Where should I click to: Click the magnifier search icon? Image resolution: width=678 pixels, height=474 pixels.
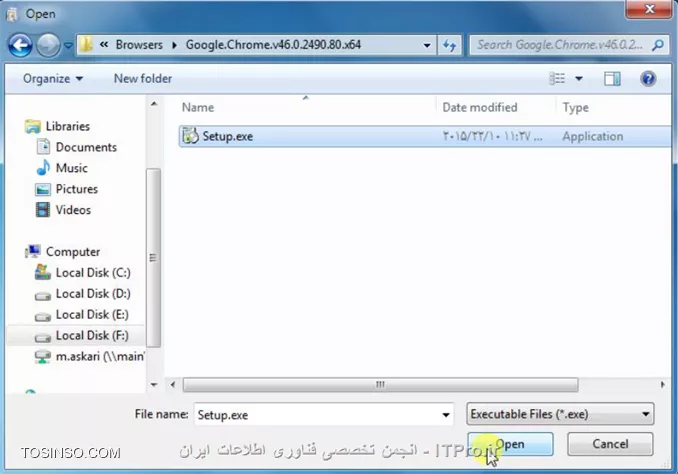658,45
